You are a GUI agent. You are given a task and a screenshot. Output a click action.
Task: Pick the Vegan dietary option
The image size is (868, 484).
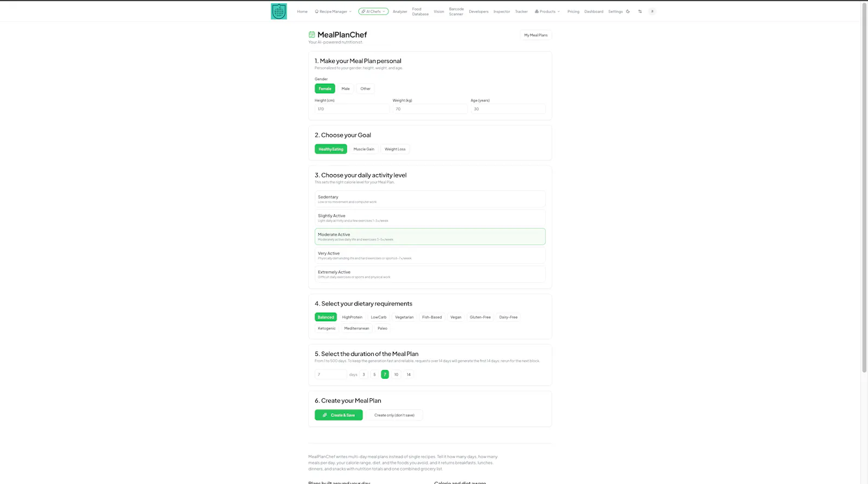point(456,317)
